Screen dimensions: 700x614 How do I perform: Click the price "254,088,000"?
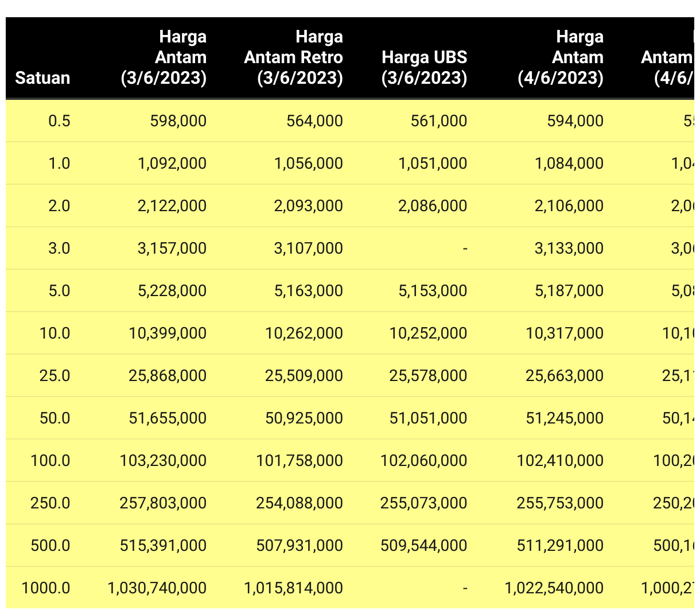[300, 503]
